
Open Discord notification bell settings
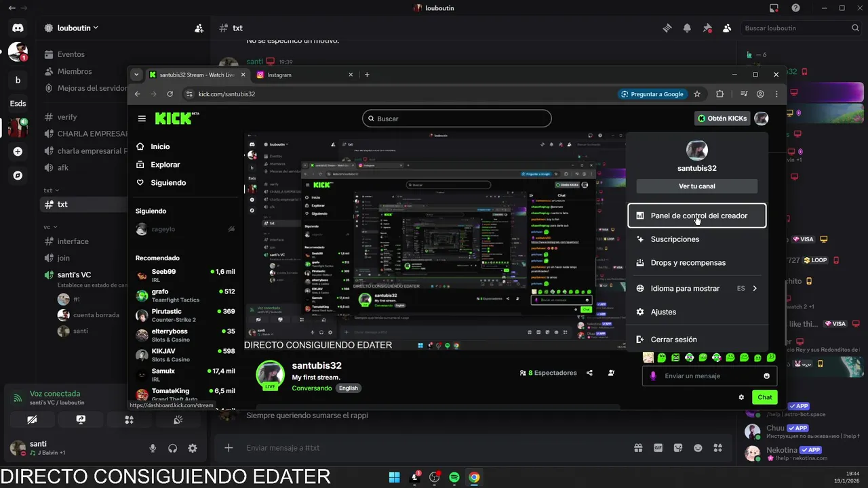click(687, 28)
